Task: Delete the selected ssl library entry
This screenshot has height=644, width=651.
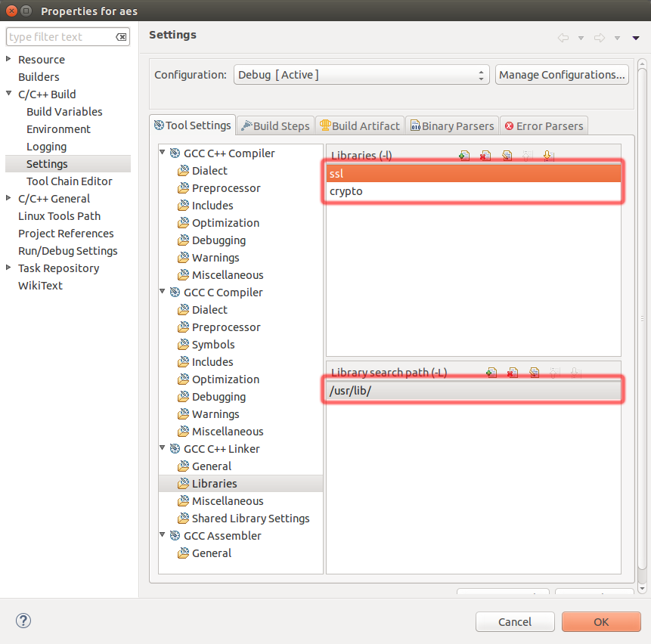Action: pyautogui.click(x=487, y=155)
